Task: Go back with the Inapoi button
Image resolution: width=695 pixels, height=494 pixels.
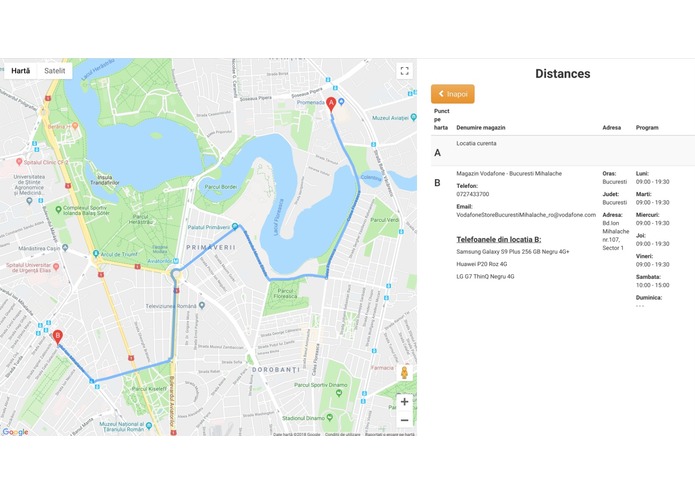Action: tap(453, 94)
